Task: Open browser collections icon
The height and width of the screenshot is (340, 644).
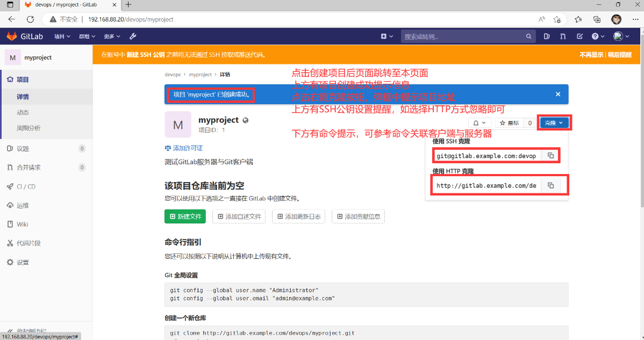Action: (597, 19)
